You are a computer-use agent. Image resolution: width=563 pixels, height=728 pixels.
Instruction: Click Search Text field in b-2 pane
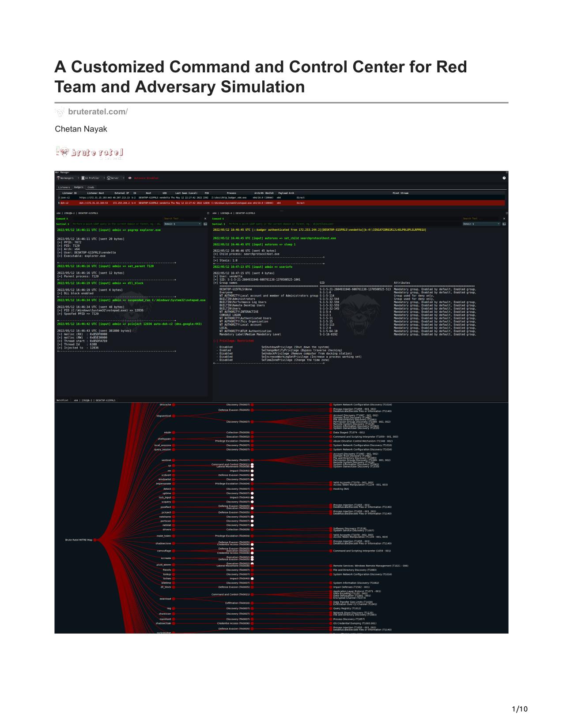point(182,218)
